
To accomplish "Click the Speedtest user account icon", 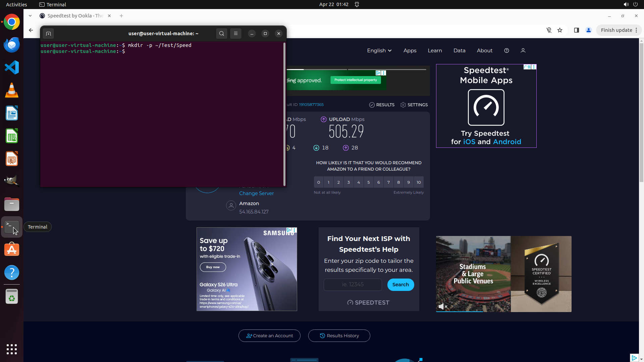I will point(523,51).
